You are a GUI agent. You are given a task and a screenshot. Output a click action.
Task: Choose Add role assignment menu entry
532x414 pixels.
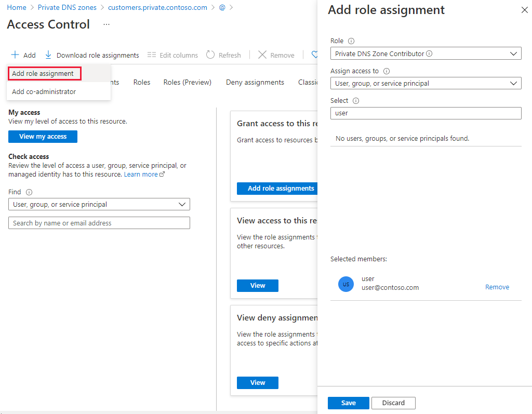[43, 74]
